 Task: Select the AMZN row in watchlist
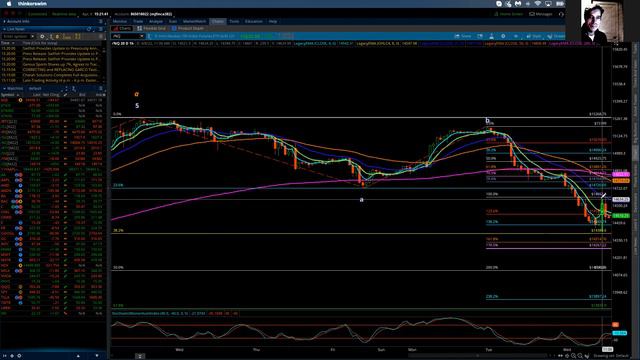click(52, 190)
